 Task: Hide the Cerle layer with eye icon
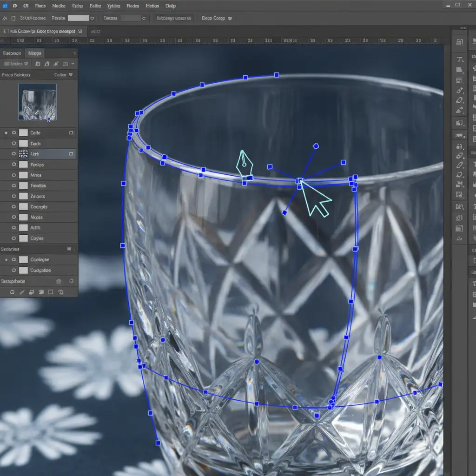[14, 133]
